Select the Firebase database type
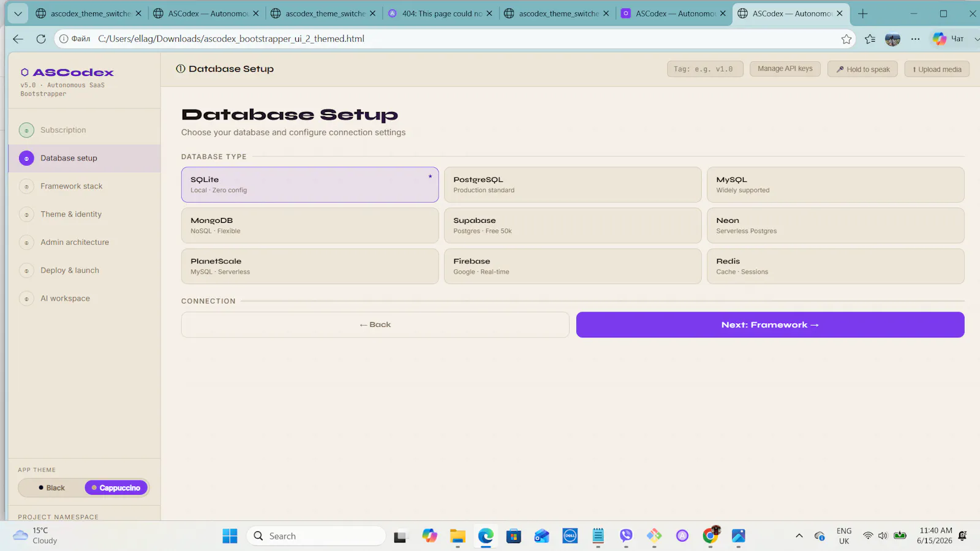The image size is (980, 551). coord(573,266)
